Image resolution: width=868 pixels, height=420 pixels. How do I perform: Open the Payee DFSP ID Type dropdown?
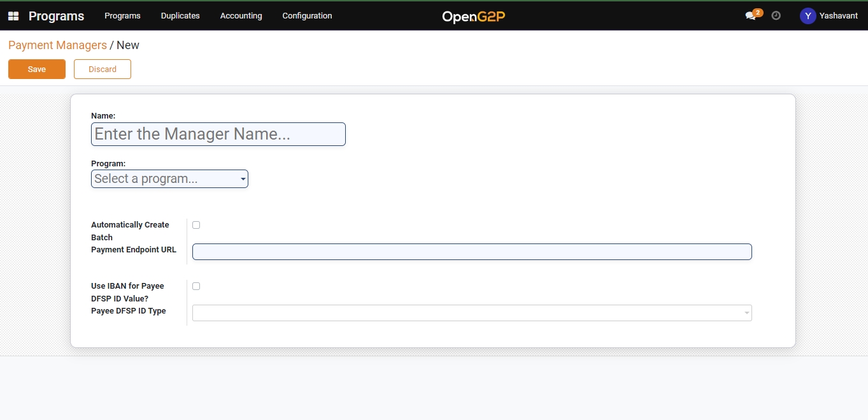[471, 313]
